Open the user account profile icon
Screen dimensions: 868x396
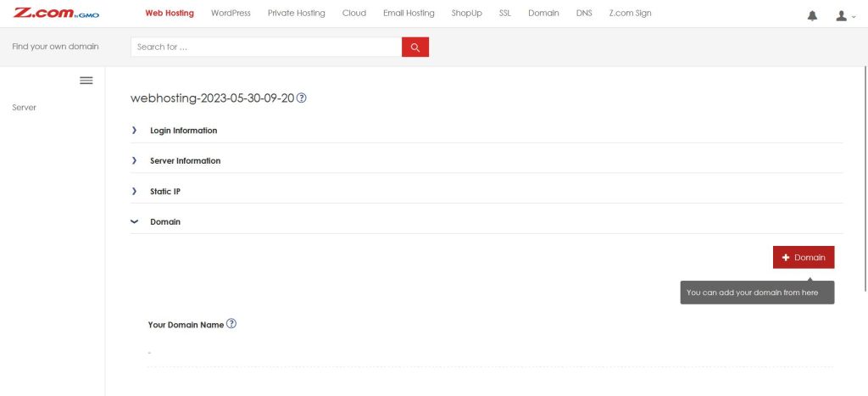(x=845, y=16)
